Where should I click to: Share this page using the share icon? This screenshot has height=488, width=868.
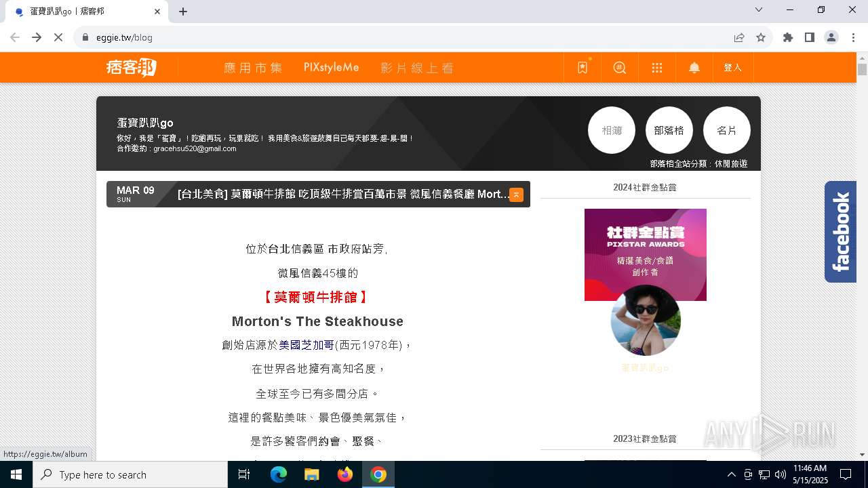coord(739,37)
